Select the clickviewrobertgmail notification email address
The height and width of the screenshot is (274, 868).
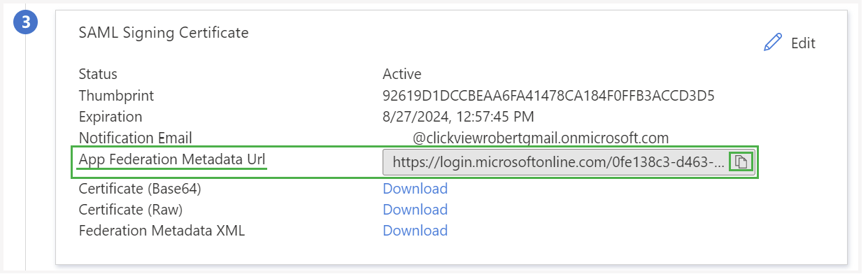[541, 138]
